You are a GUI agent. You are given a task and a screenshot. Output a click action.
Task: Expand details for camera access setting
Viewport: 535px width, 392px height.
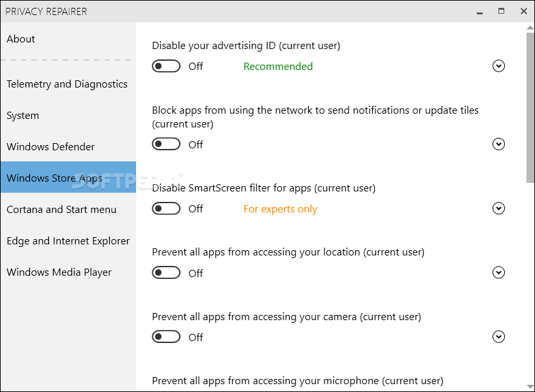coord(498,336)
